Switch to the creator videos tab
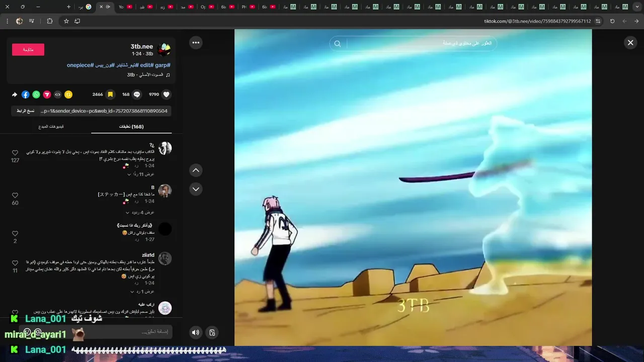Viewport: 644px width, 362px height. (51, 127)
